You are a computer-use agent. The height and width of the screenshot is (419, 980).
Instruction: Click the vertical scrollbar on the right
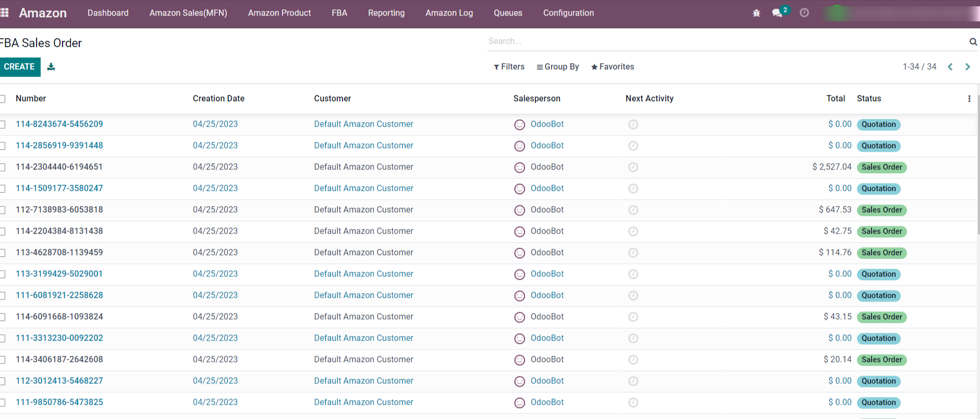click(x=978, y=164)
